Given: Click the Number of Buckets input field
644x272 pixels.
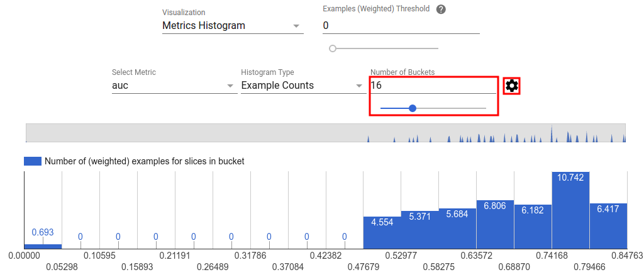Looking at the screenshot, I should coord(433,86).
